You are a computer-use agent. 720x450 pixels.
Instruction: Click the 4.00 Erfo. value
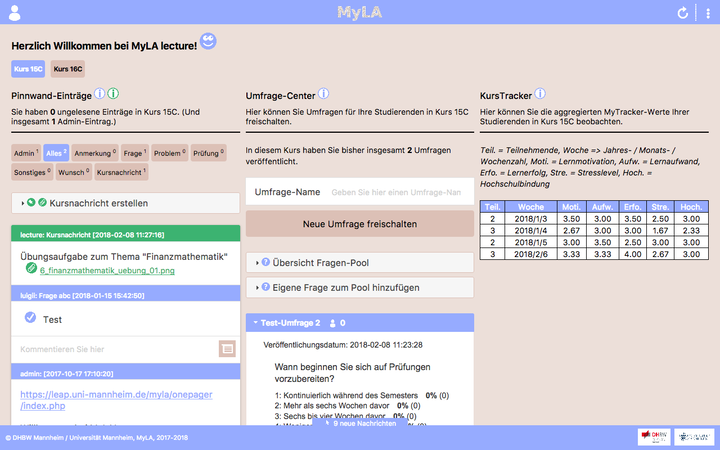point(633,254)
